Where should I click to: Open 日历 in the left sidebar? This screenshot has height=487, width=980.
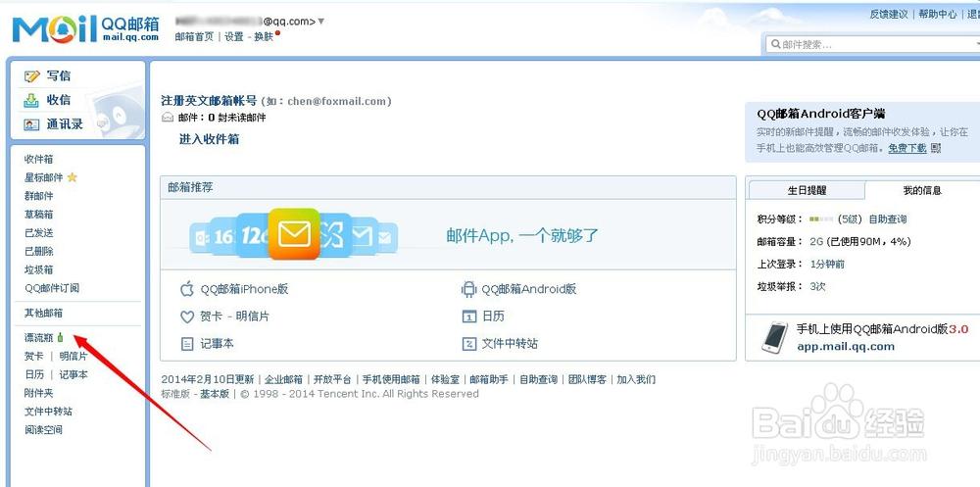tap(33, 374)
